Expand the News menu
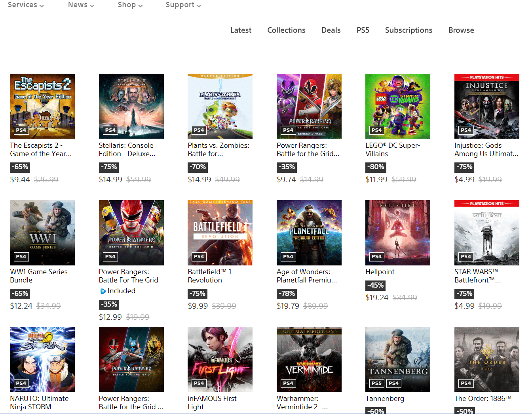 coord(81,5)
